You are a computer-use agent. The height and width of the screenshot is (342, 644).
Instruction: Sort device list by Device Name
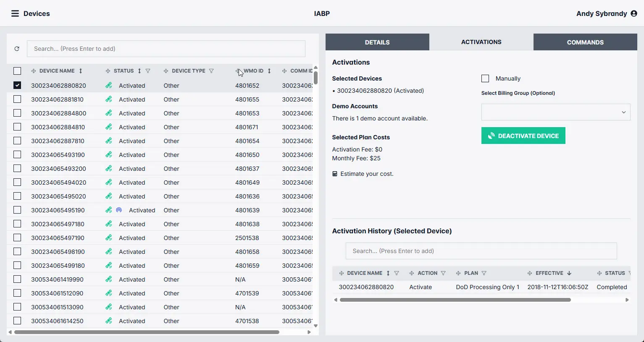[x=81, y=71]
